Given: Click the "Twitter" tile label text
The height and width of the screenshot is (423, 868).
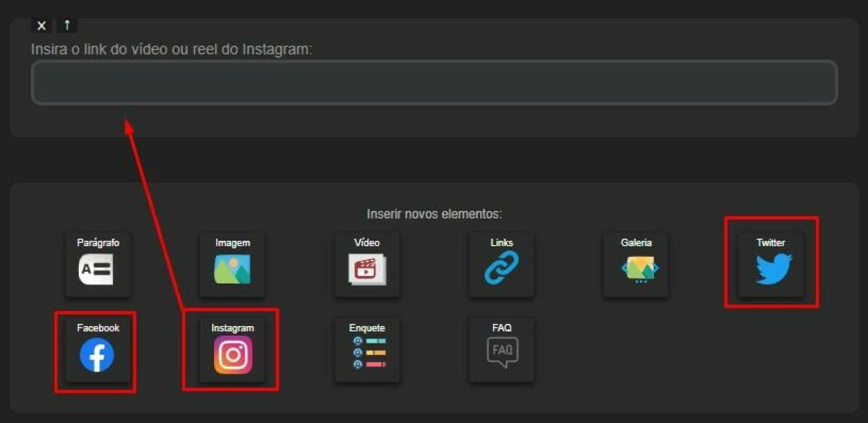Looking at the screenshot, I should click(770, 243).
